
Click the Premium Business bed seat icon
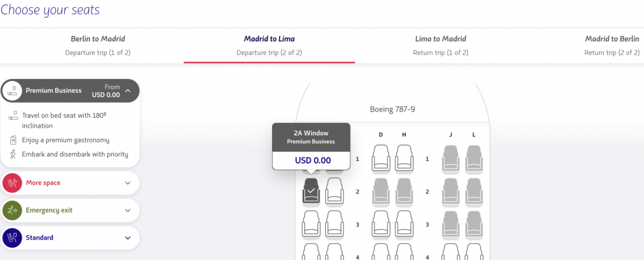12,91
